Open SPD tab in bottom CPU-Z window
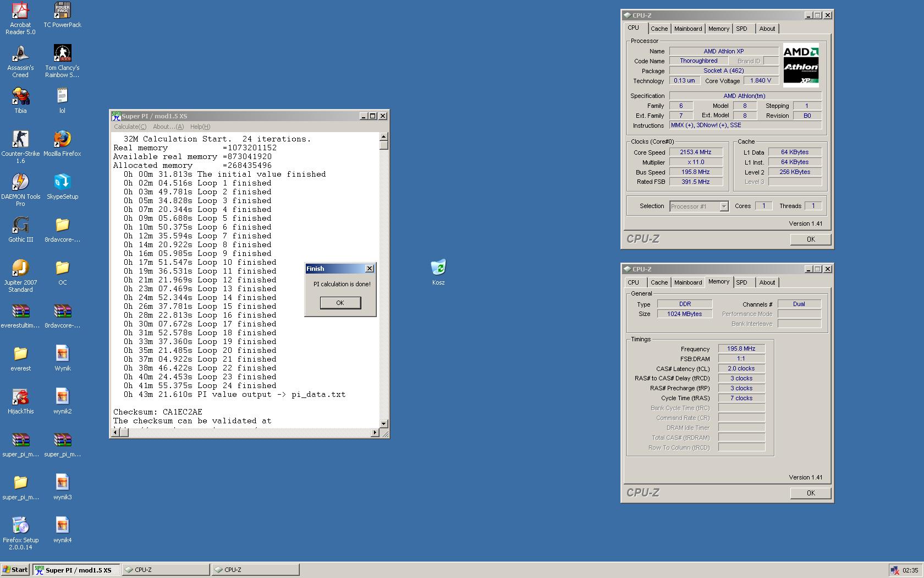The image size is (924, 578). click(741, 282)
